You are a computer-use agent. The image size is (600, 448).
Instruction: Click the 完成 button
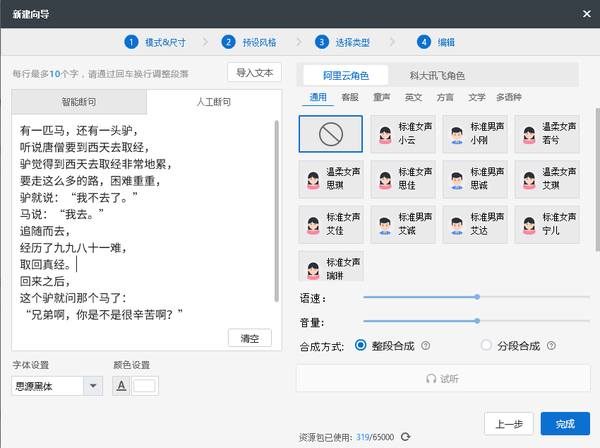(565, 424)
